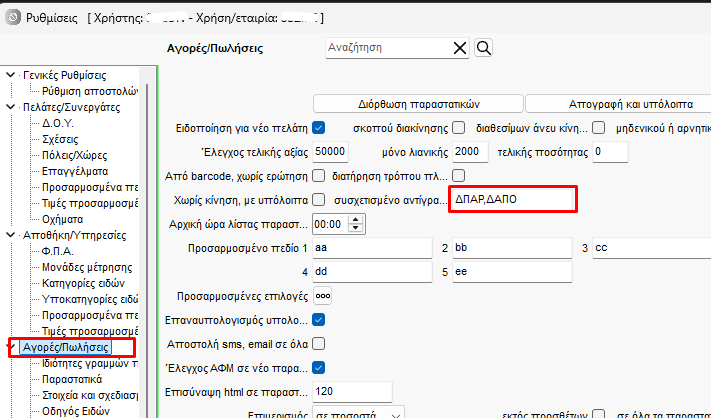This screenshot has width=711, height=418.
Task: Click field containing ΔΠΑΡ,ΔΑΠΟ
Action: 512,199
